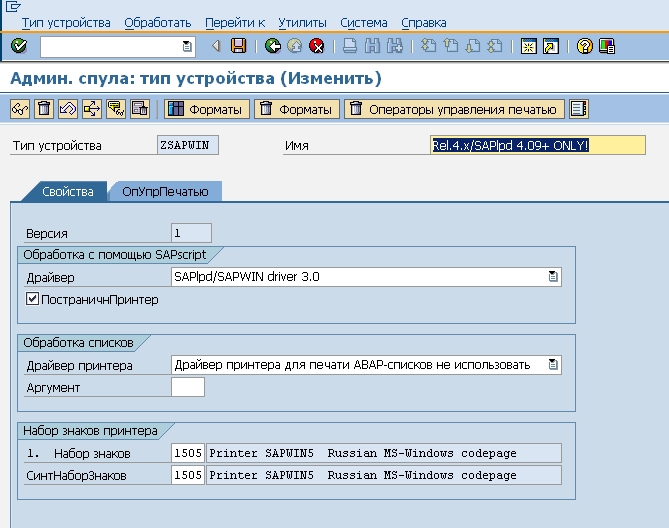Click the Save floppy disk icon
The height and width of the screenshot is (528, 669).
click(x=239, y=46)
